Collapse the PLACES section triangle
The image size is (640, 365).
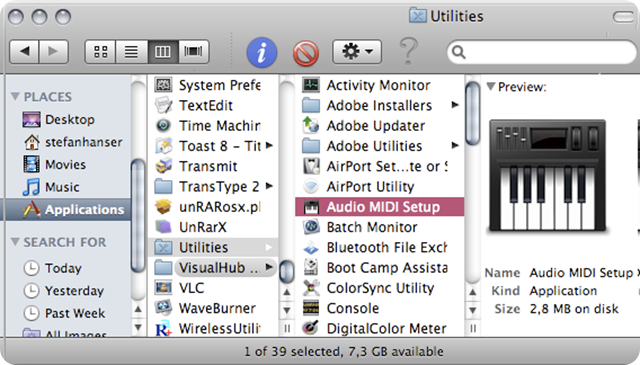[15, 96]
